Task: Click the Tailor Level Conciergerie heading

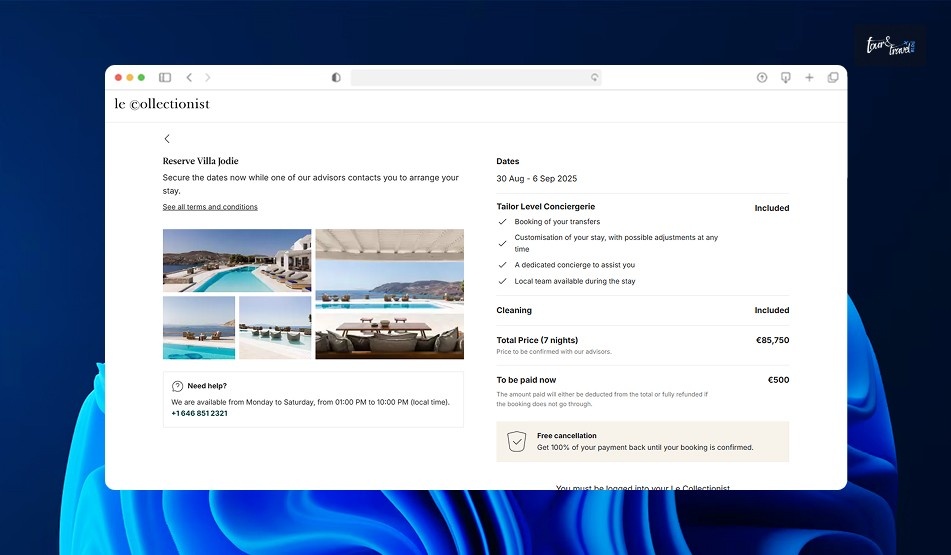Action: (x=546, y=206)
